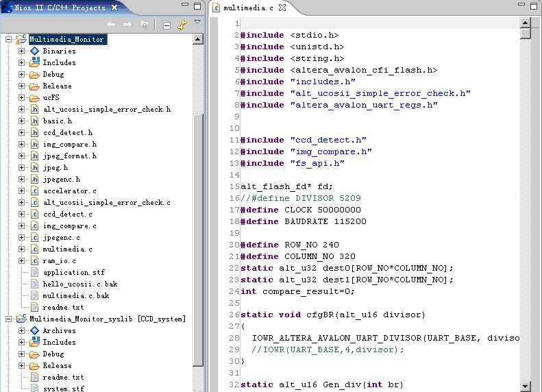The image size is (542, 392).
Task: Click the file icon for hello_ucosii.c.bak
Action: (34, 284)
